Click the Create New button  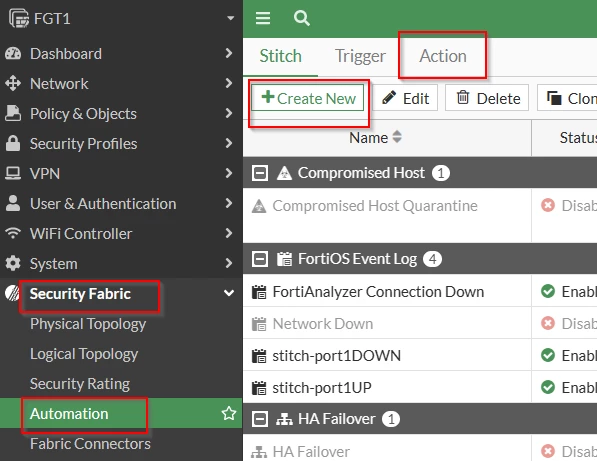pos(308,98)
